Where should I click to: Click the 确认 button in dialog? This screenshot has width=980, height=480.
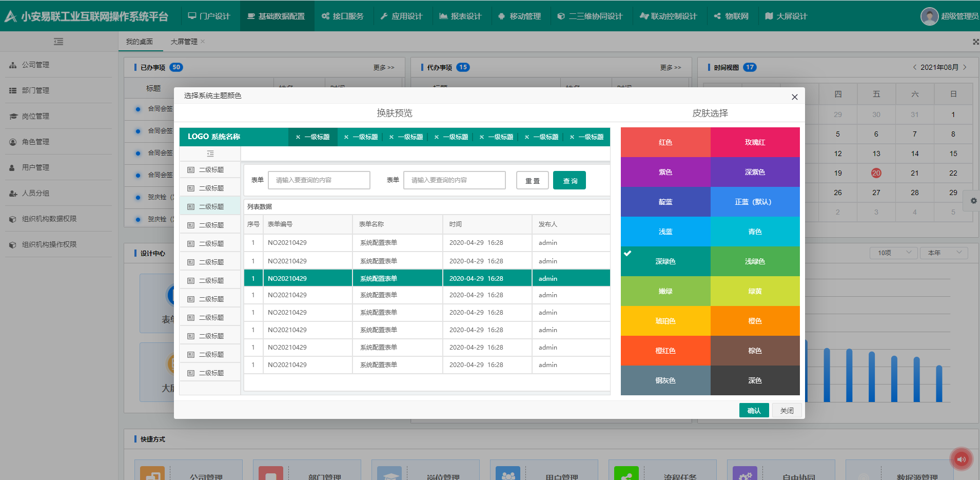(754, 410)
